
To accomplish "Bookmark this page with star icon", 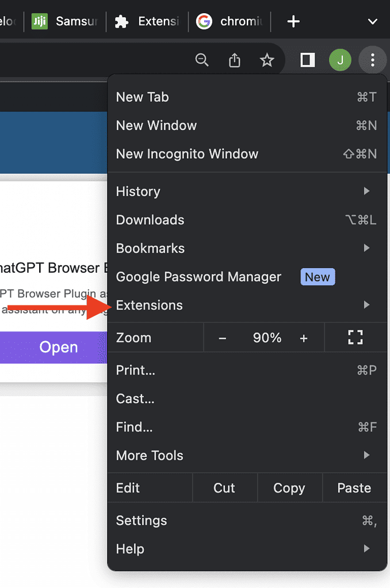I will tap(267, 60).
